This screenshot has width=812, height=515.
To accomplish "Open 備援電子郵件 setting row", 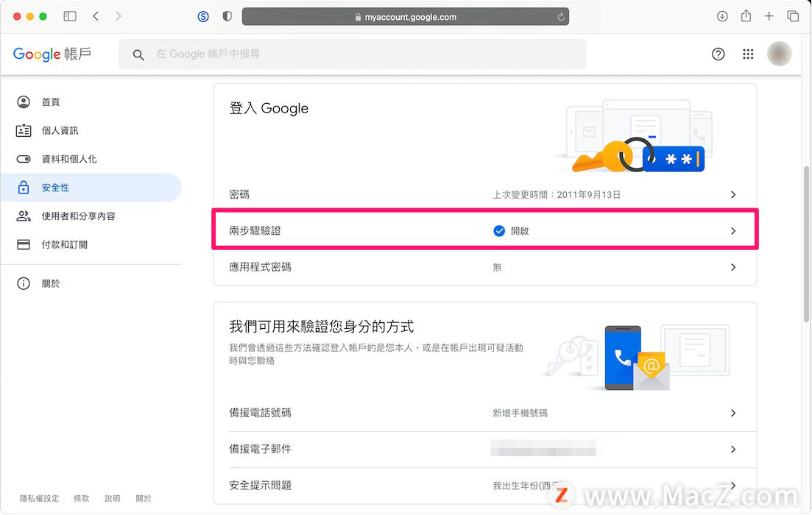I will [x=484, y=450].
